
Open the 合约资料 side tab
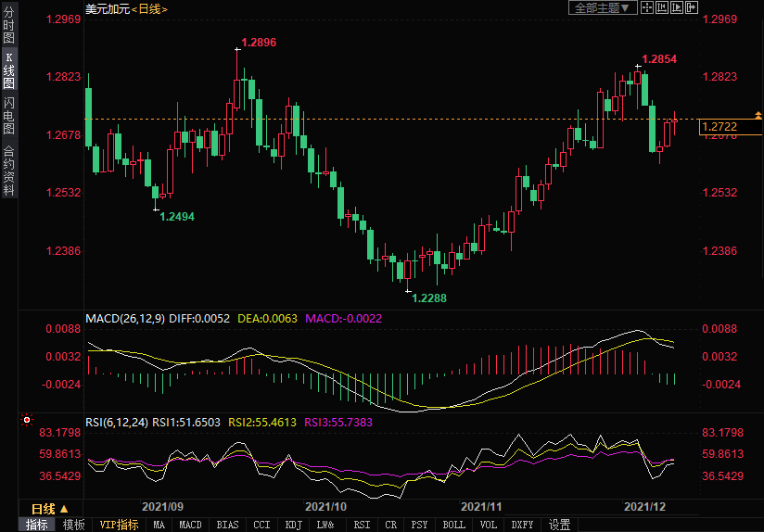(x=8, y=171)
